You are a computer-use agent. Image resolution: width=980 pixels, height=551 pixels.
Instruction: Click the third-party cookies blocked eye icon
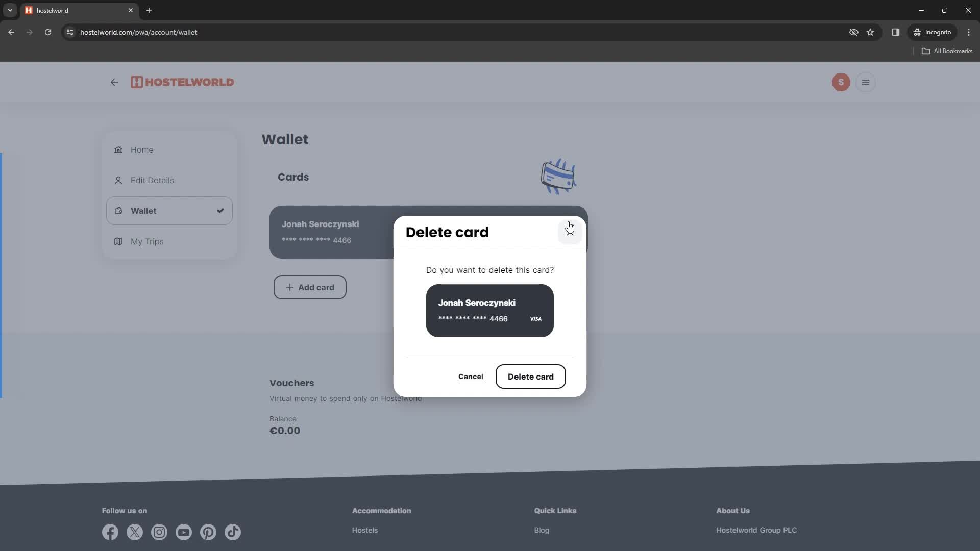tap(853, 32)
